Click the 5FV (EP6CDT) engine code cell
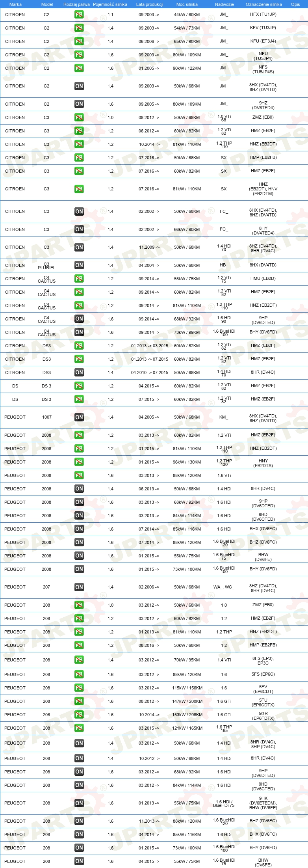Image resolution: width=308 pixels, height=868 pixels. coord(263,689)
